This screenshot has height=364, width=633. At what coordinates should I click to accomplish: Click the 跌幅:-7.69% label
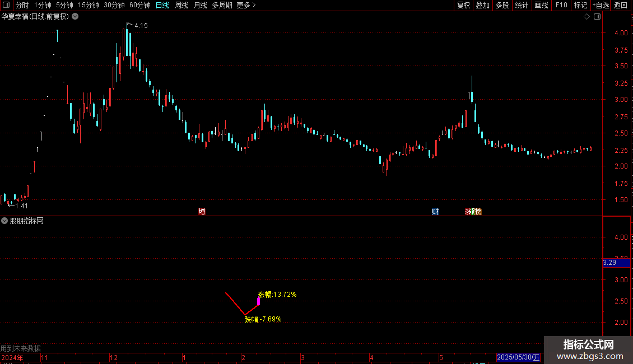coord(263,319)
